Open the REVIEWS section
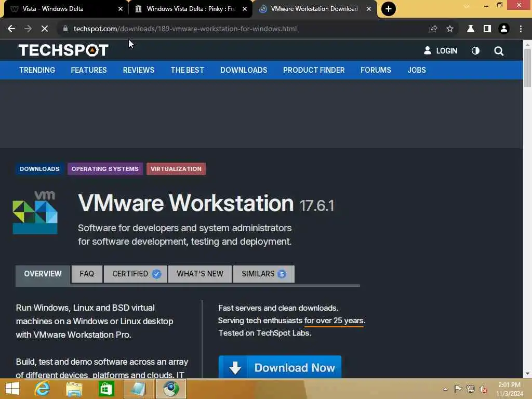This screenshot has height=399, width=532. tap(138, 70)
